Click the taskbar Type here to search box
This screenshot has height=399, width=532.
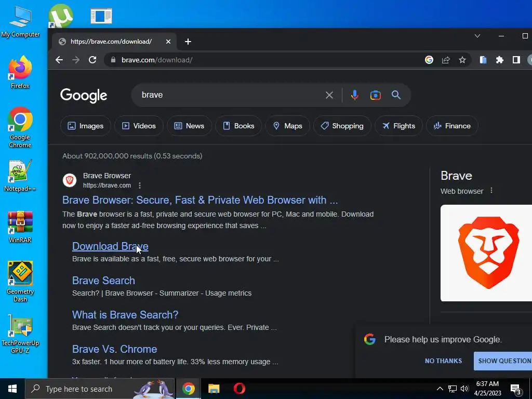[x=100, y=389]
